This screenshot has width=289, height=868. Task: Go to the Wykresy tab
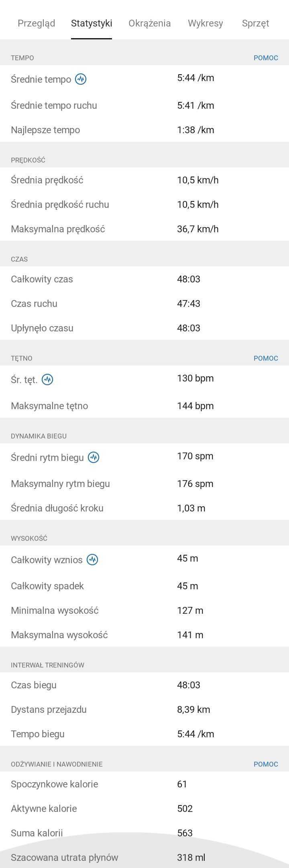click(x=205, y=23)
